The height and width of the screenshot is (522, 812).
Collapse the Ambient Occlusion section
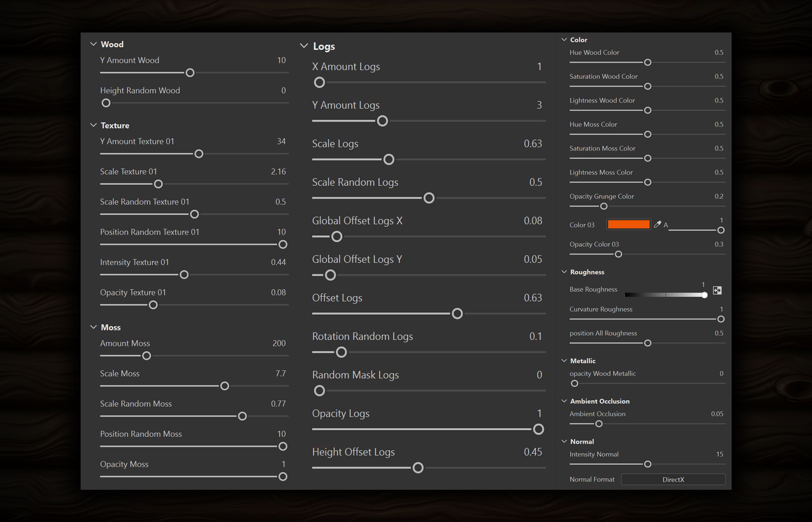[564, 401]
